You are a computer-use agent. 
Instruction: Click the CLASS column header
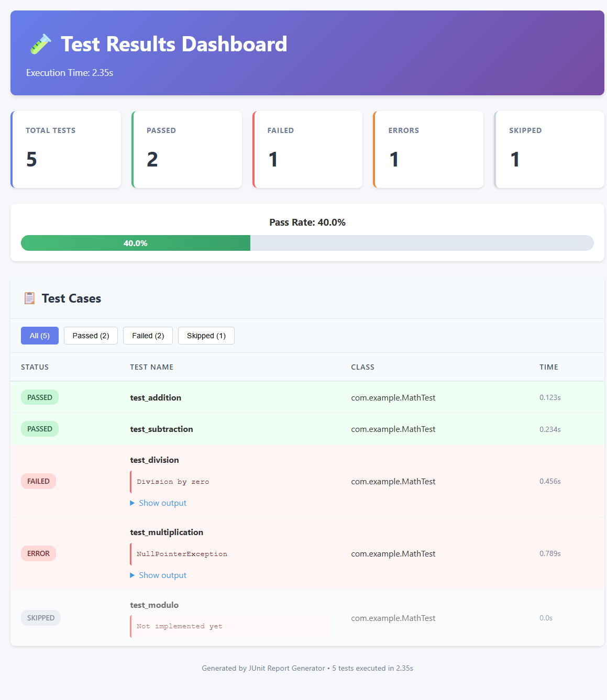362,367
